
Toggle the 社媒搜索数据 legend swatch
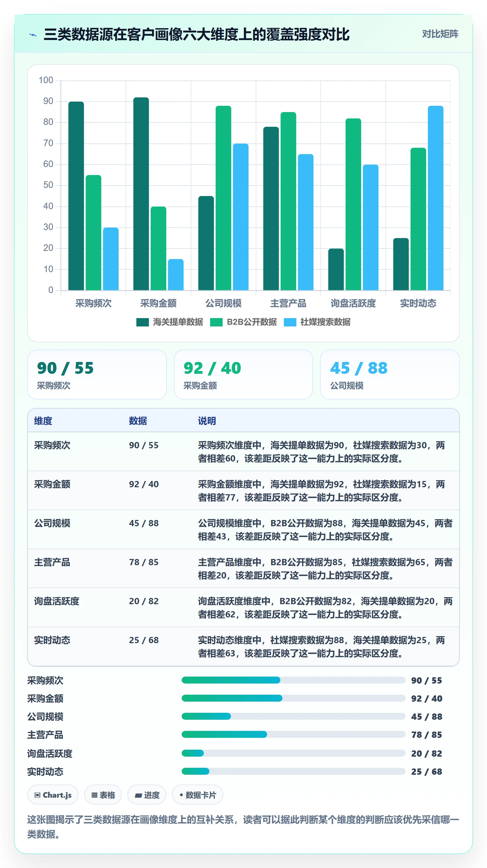tap(290, 322)
